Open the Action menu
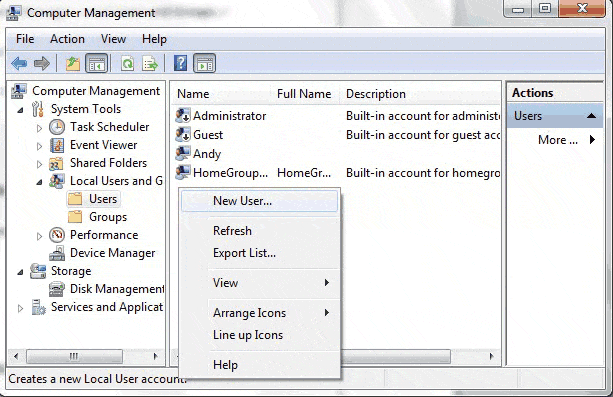The width and height of the screenshot is (613, 397). coord(67,39)
